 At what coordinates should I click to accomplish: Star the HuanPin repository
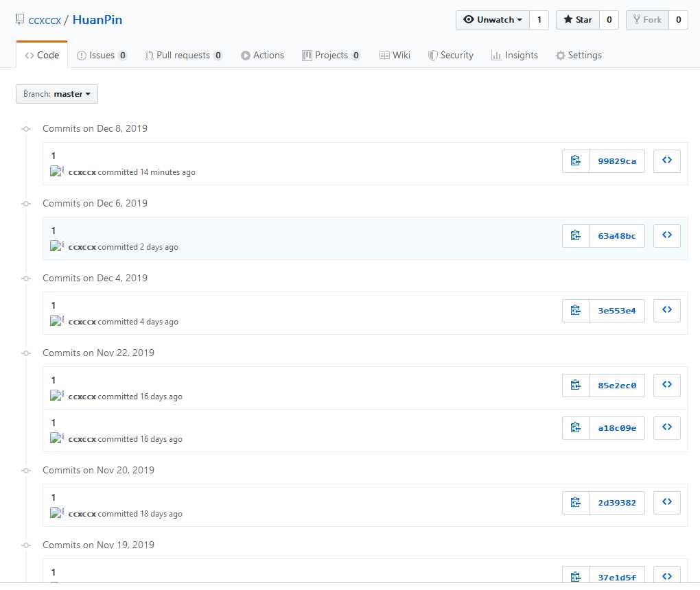(x=577, y=20)
